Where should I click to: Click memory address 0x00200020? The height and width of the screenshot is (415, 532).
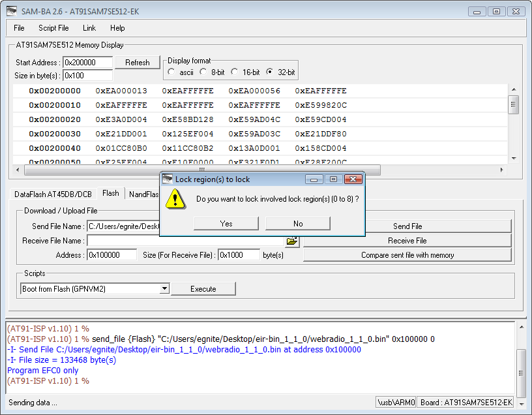click(55, 119)
